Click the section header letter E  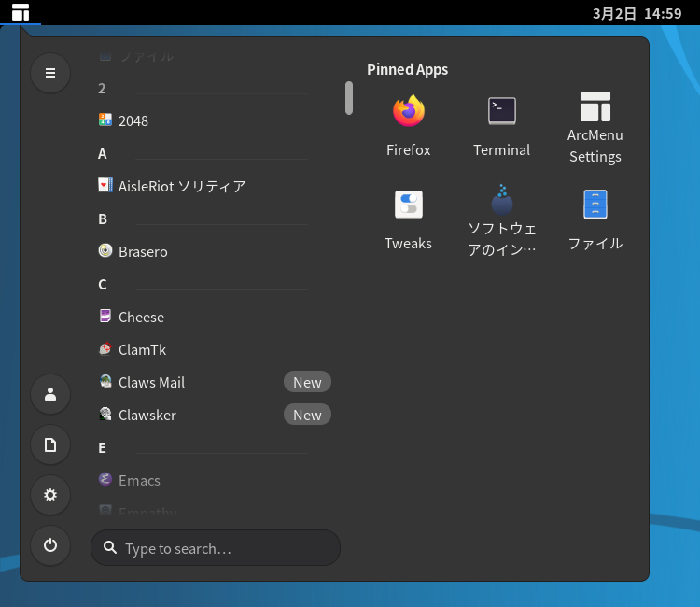coord(103,447)
